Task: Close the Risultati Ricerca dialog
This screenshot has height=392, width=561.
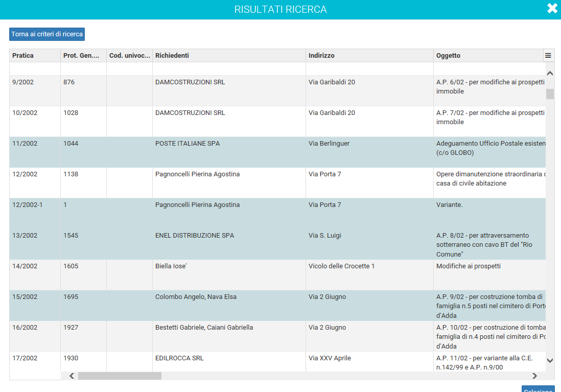Action: click(552, 8)
